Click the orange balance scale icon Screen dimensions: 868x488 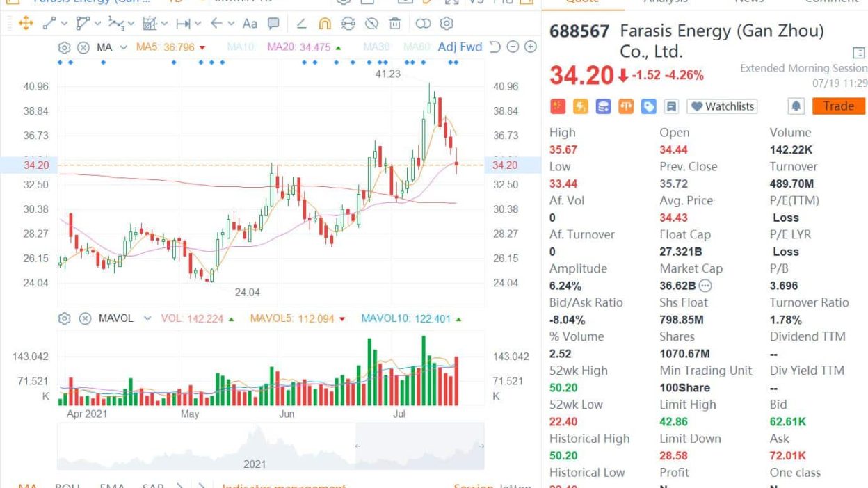point(626,106)
